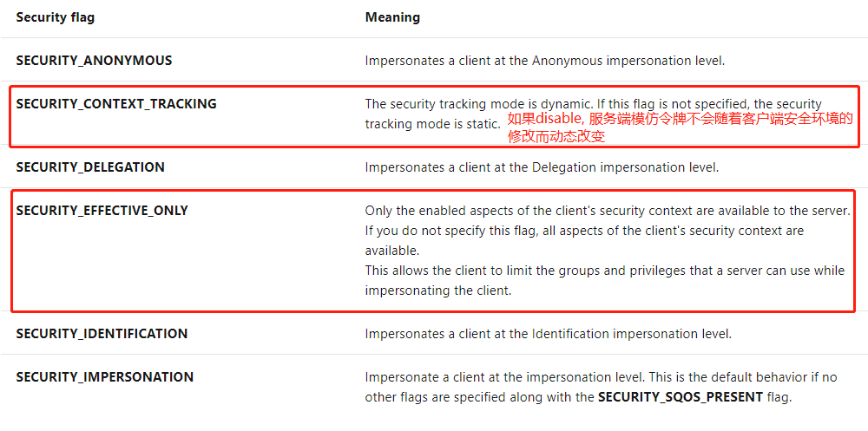Click the Meaning column header
This screenshot has height=431, width=868.
point(392,17)
